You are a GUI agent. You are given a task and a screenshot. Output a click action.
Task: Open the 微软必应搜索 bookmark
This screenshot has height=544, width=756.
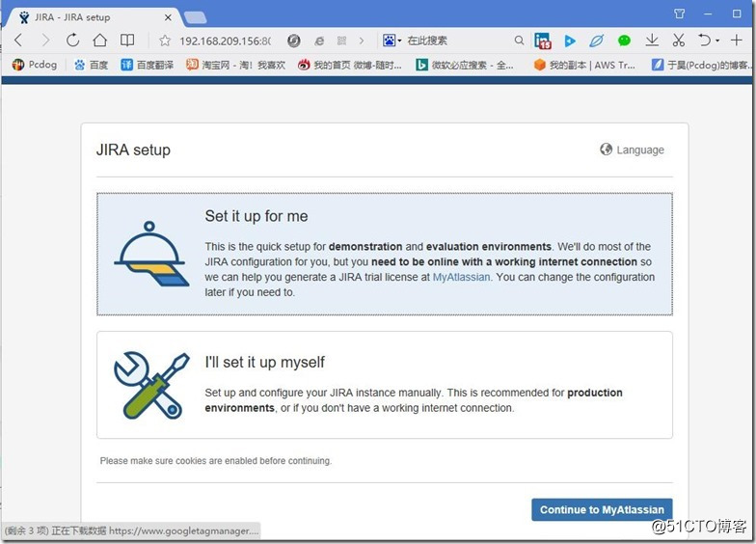465,65
